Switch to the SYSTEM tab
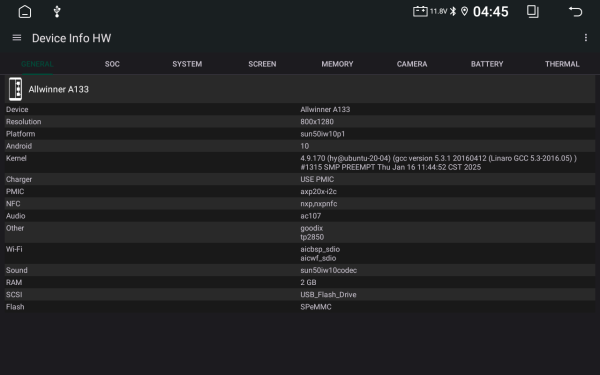Image resolution: width=600 pixels, height=375 pixels. [x=187, y=64]
